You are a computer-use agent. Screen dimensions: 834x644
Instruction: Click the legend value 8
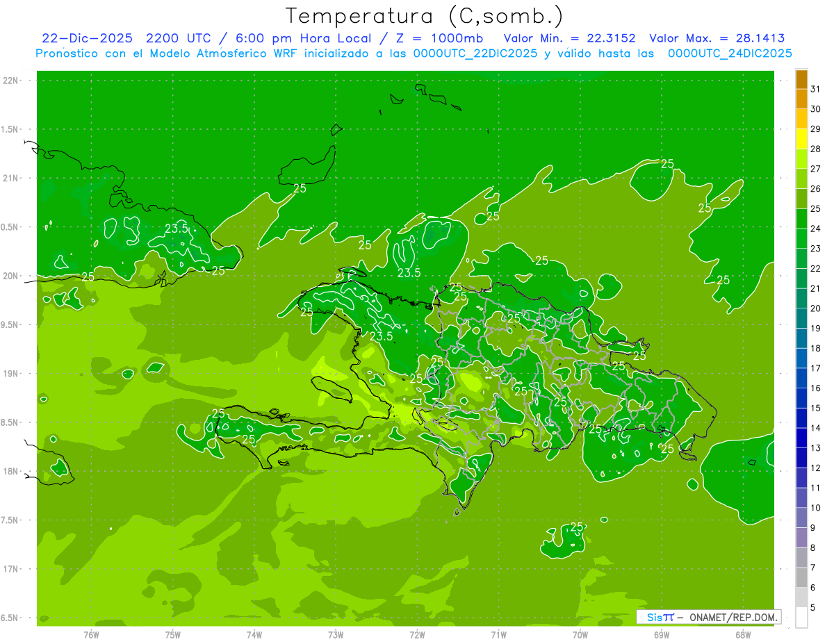click(813, 547)
